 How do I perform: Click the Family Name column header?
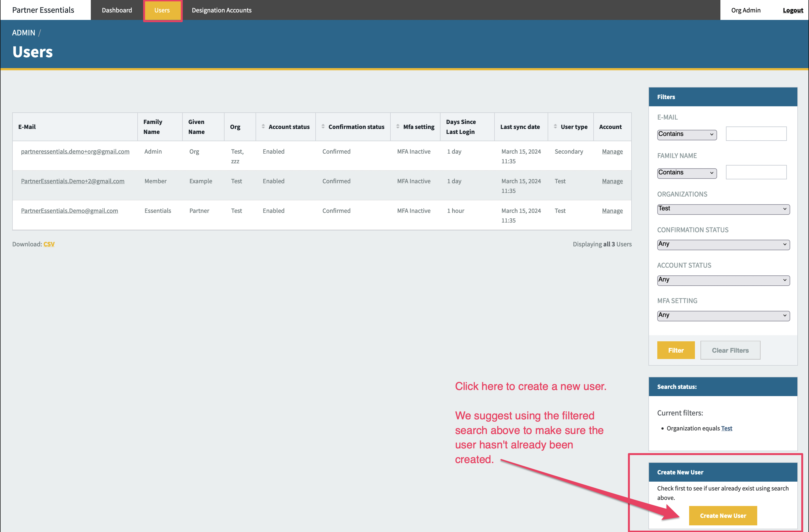coord(160,127)
